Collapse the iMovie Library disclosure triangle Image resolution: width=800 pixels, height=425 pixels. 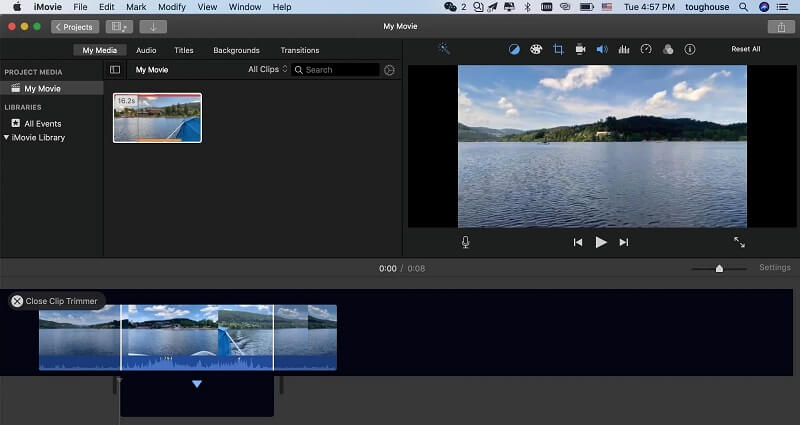click(x=6, y=137)
